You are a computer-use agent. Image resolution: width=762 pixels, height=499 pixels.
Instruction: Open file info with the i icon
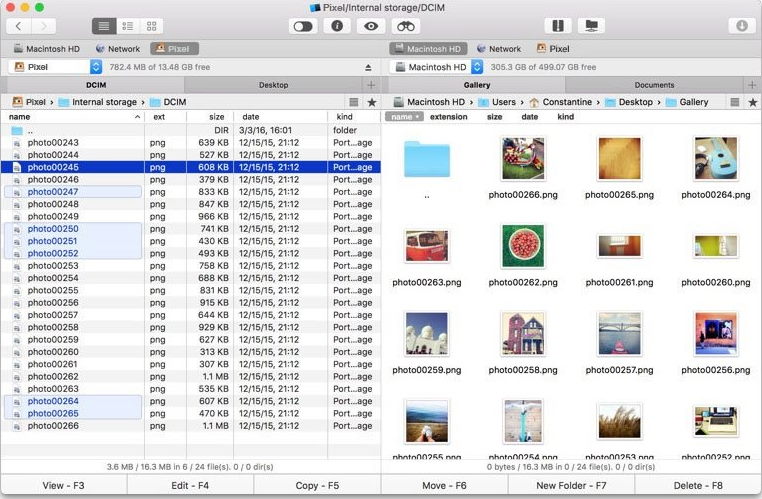click(x=337, y=26)
